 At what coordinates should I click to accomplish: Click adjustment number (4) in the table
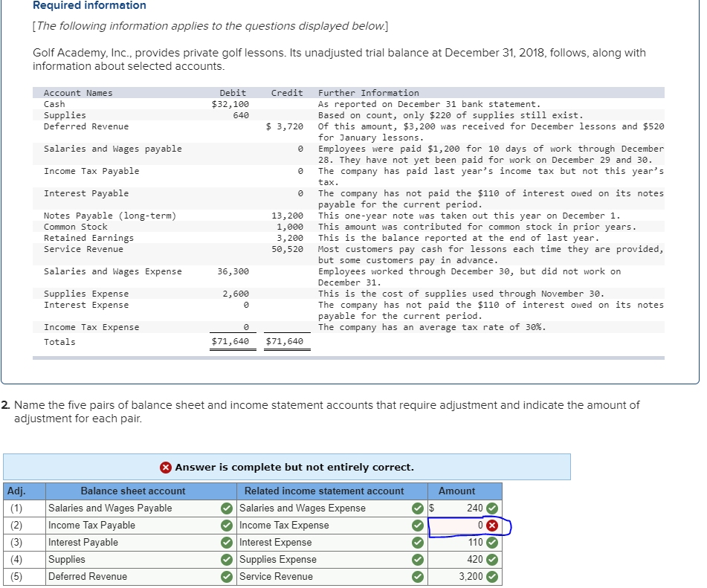point(16,560)
